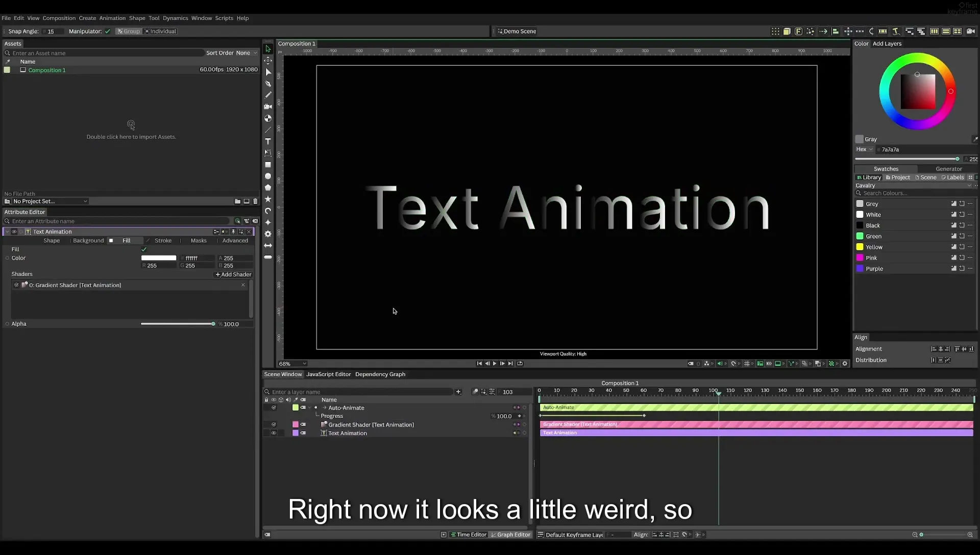Hide the Text Animation layer
The height and width of the screenshot is (555, 980).
(274, 433)
